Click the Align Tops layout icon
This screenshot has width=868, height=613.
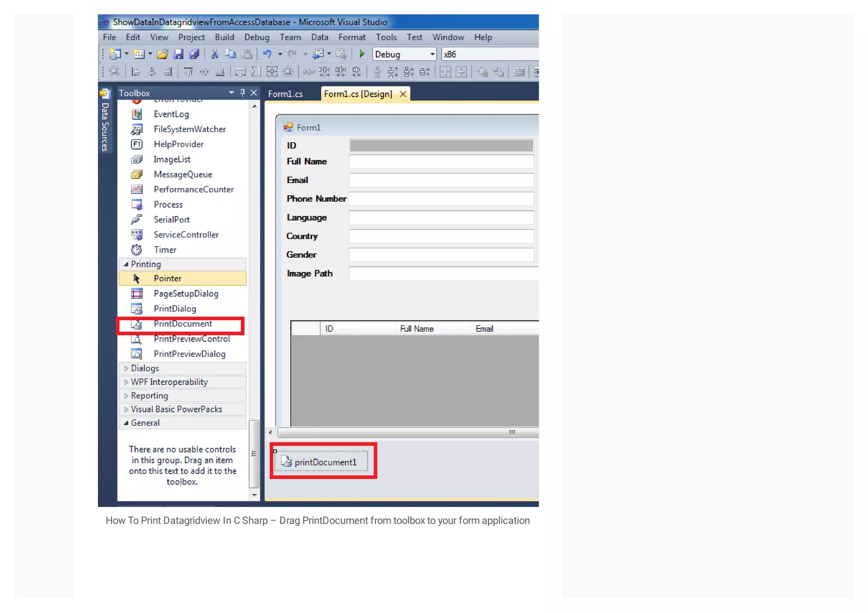[x=188, y=72]
